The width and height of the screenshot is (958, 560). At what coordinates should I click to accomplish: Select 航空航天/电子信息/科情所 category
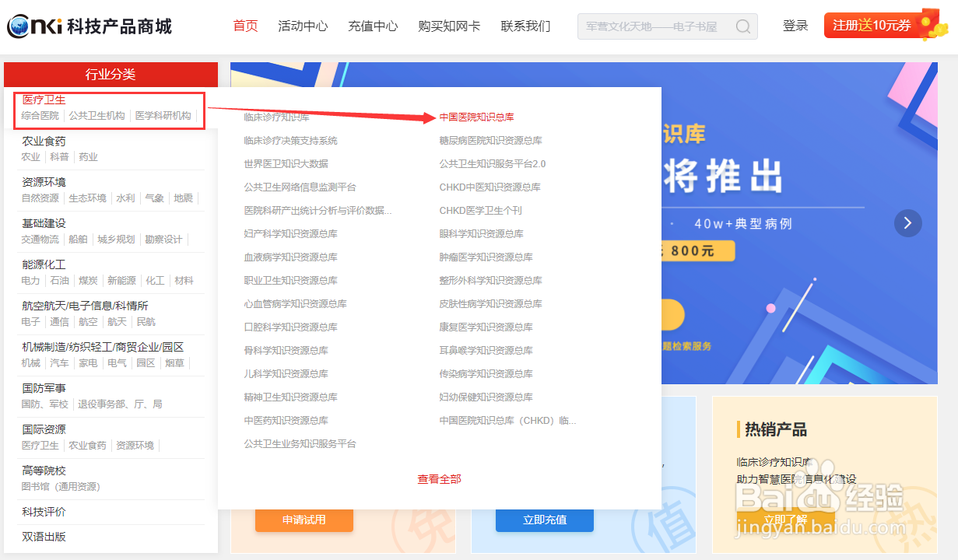(x=85, y=306)
